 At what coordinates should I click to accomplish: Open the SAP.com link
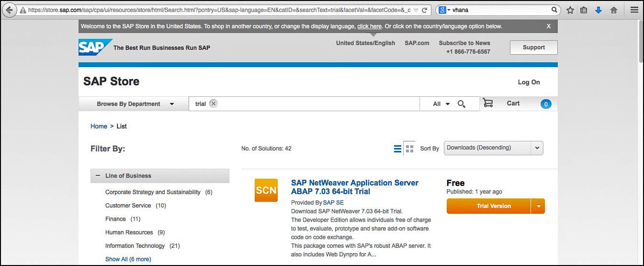417,43
